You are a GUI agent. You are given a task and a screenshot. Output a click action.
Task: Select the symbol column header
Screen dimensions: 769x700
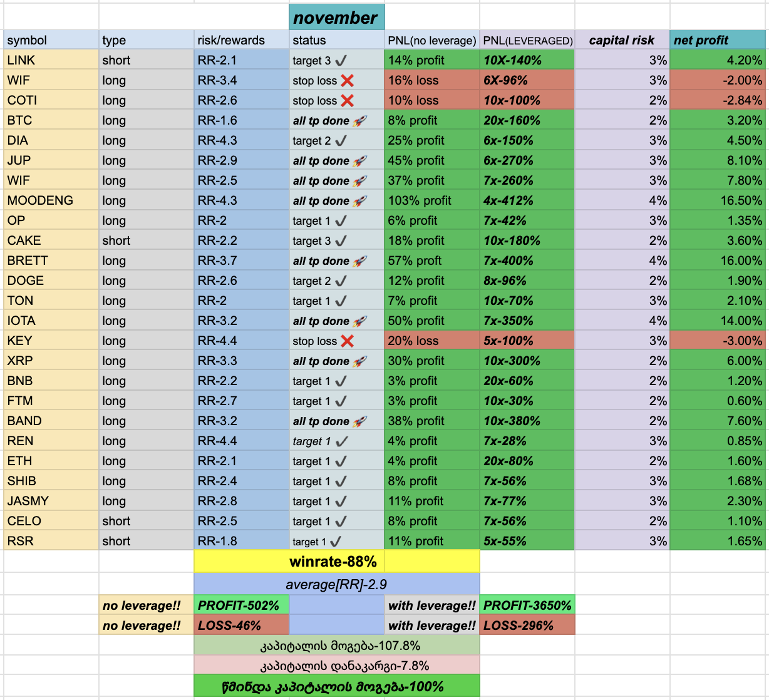51,40
